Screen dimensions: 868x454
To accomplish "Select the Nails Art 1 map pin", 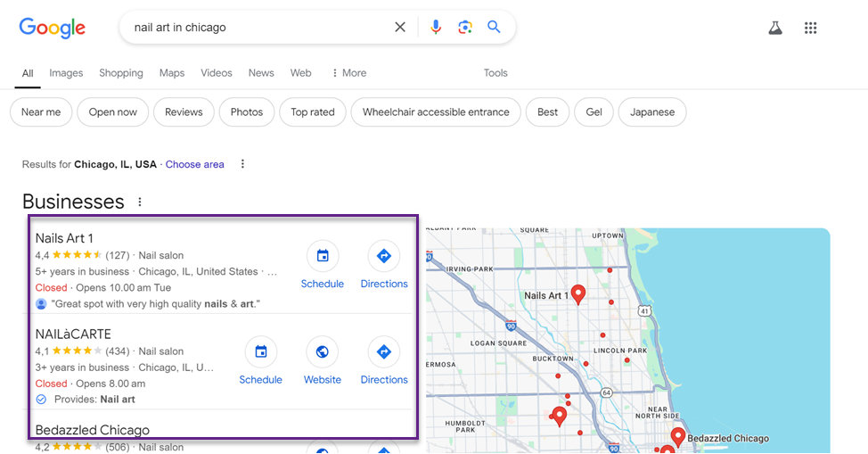I will point(578,294).
